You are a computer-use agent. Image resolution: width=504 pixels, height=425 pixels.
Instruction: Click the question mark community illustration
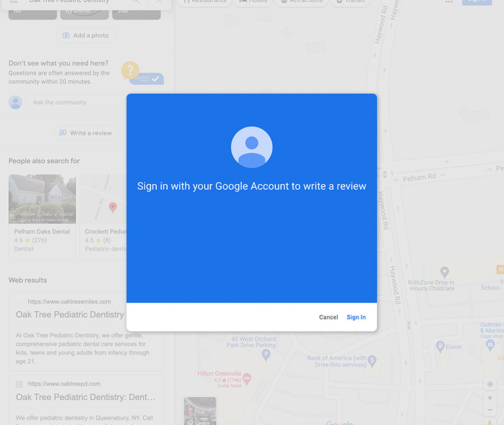click(x=142, y=73)
